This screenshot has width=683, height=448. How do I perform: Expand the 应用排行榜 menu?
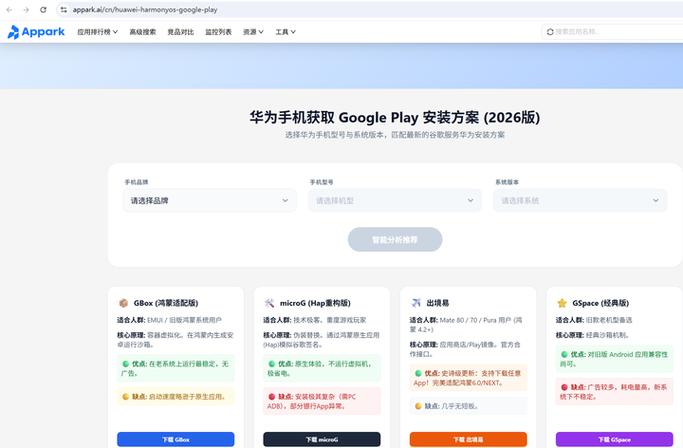click(98, 32)
